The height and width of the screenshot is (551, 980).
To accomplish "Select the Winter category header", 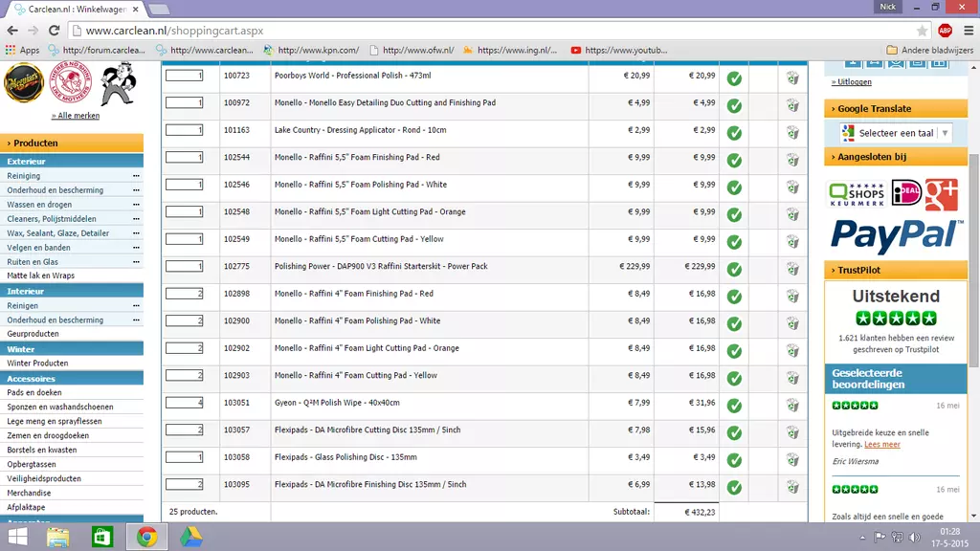I will 72,349.
